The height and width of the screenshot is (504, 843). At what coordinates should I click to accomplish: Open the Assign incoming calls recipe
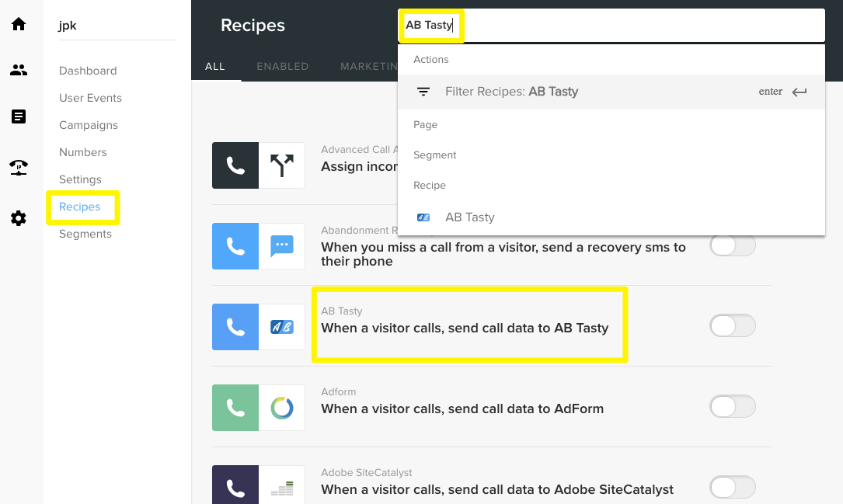pyautogui.click(x=359, y=166)
